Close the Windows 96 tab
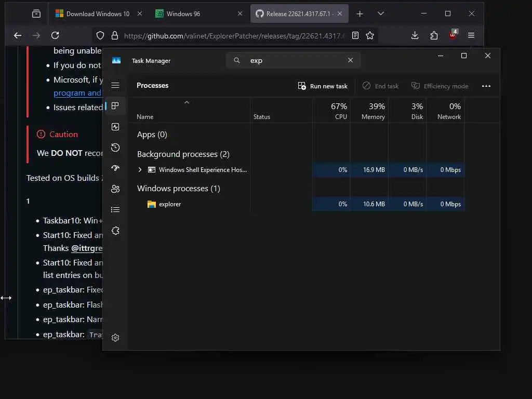532x399 pixels. (x=240, y=14)
